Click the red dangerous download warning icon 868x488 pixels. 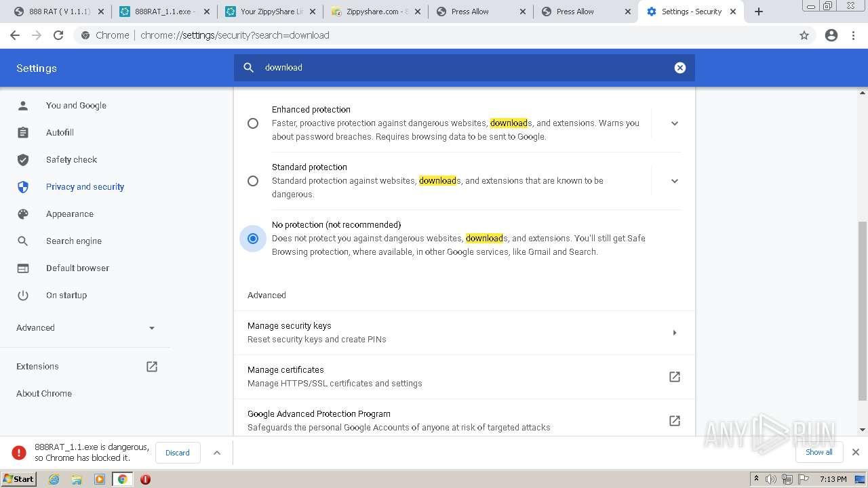(19, 453)
